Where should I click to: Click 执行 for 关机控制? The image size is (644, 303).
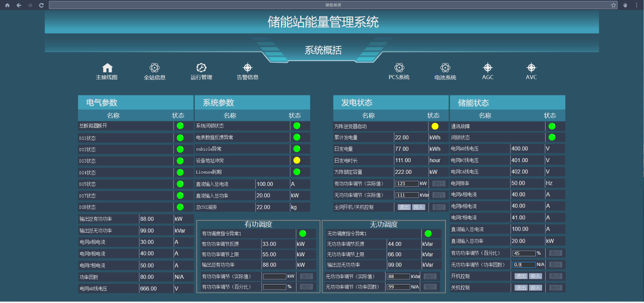(555, 288)
